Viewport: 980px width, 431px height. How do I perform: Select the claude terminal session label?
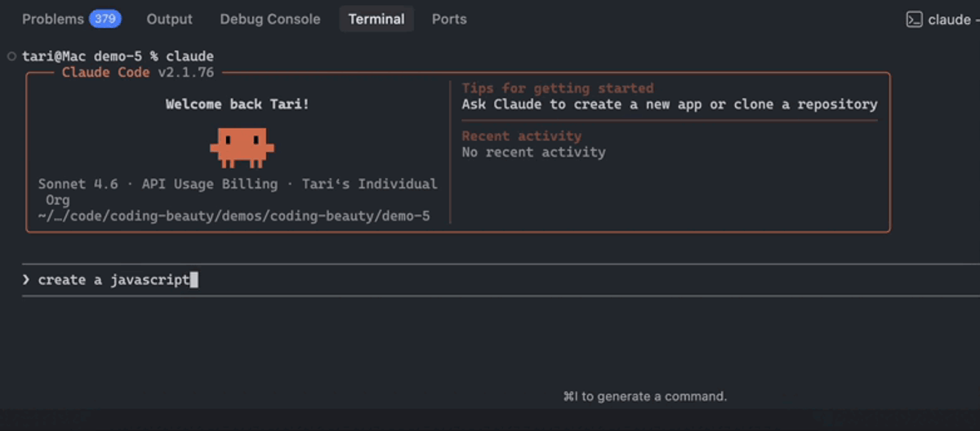point(949,20)
